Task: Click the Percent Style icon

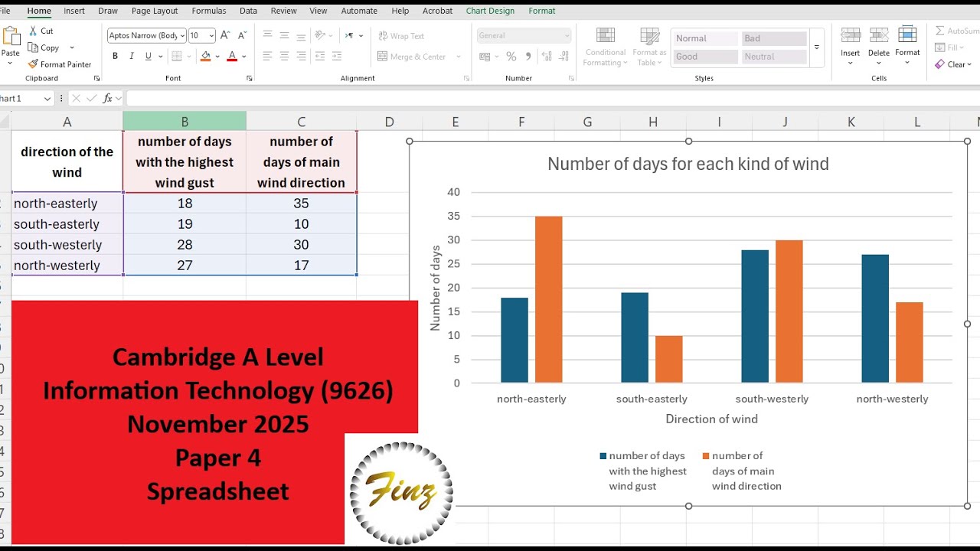Action: 511,56
